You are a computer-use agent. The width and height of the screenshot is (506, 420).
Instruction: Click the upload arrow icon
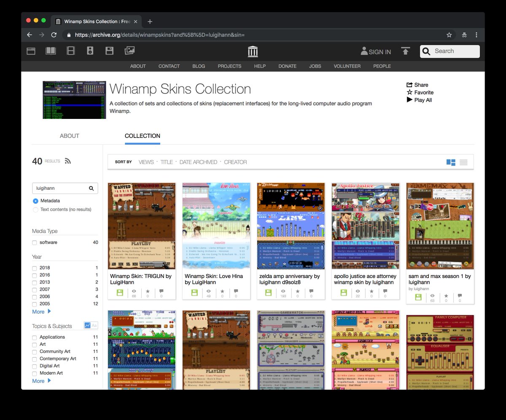[x=405, y=51]
